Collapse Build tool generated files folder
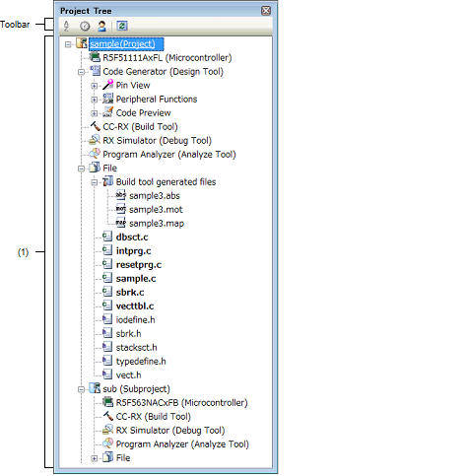This screenshot has width=467, height=476. (95, 182)
